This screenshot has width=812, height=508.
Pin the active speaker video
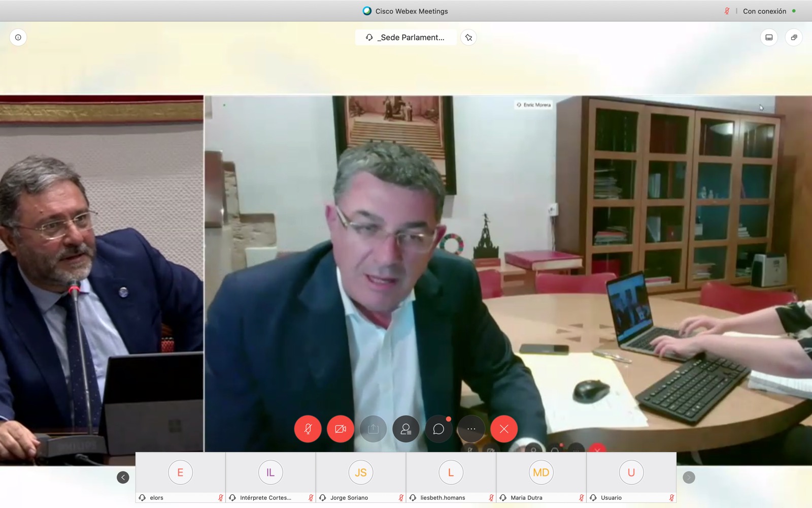(468, 37)
